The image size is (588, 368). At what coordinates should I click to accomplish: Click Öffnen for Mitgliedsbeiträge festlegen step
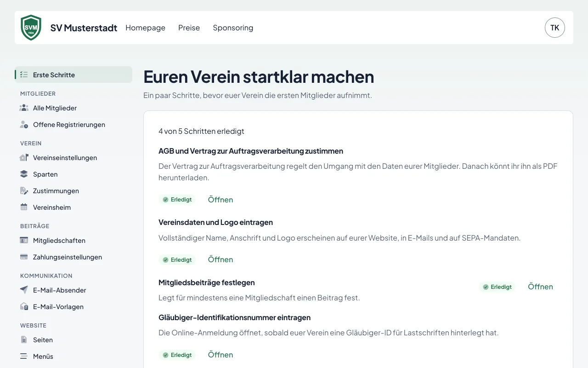540,287
